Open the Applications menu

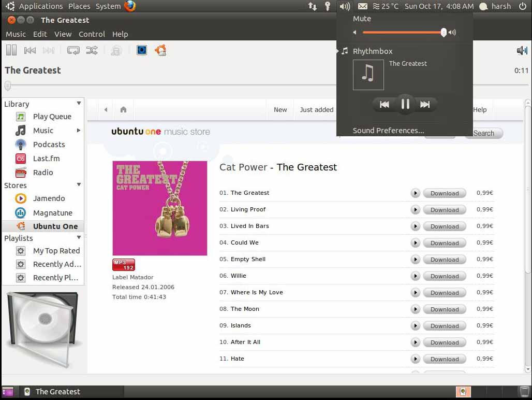pyautogui.click(x=41, y=6)
